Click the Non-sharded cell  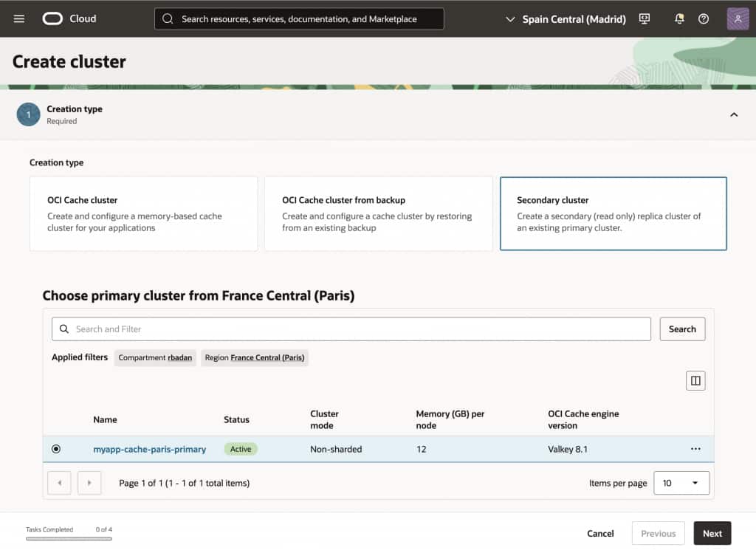point(336,449)
